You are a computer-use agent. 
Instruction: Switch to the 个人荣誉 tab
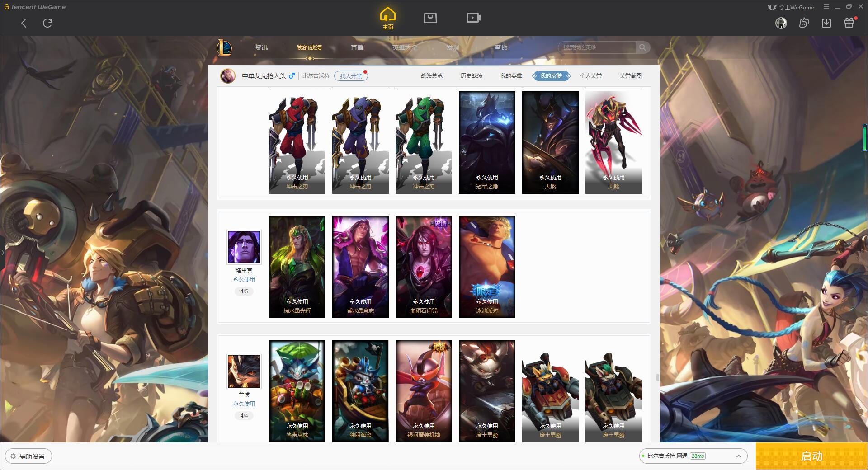[x=591, y=76]
